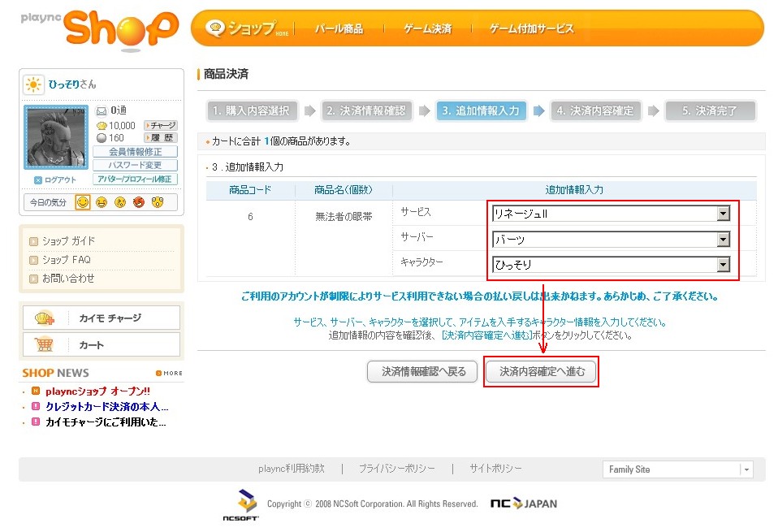This screenshot has width=778, height=532.
Task: Open the サービス dropdown showing リネージュII
Action: click(x=611, y=214)
